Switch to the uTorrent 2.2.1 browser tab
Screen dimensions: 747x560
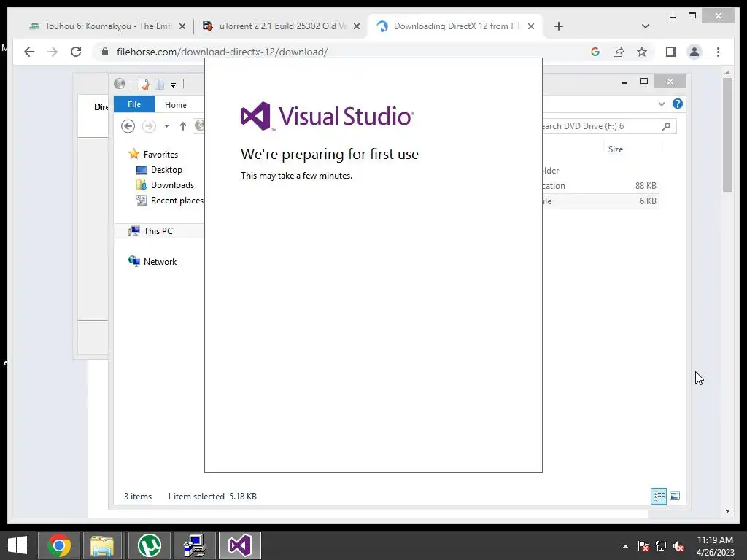pyautogui.click(x=281, y=26)
